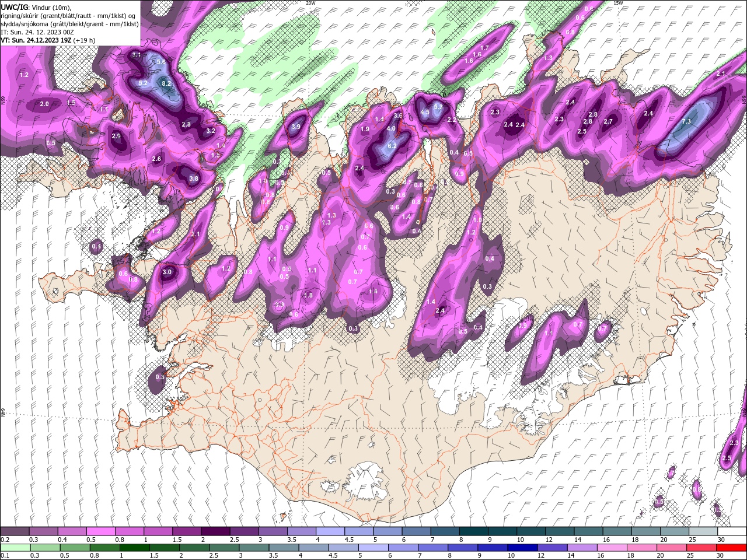
Task: Click the violet 12 rain legend swatch
Action: coord(553,548)
